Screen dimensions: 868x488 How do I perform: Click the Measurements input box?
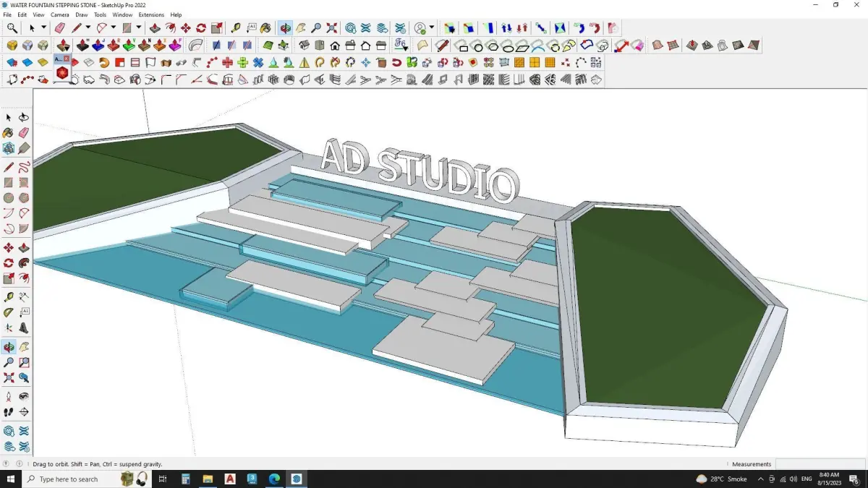(820, 464)
